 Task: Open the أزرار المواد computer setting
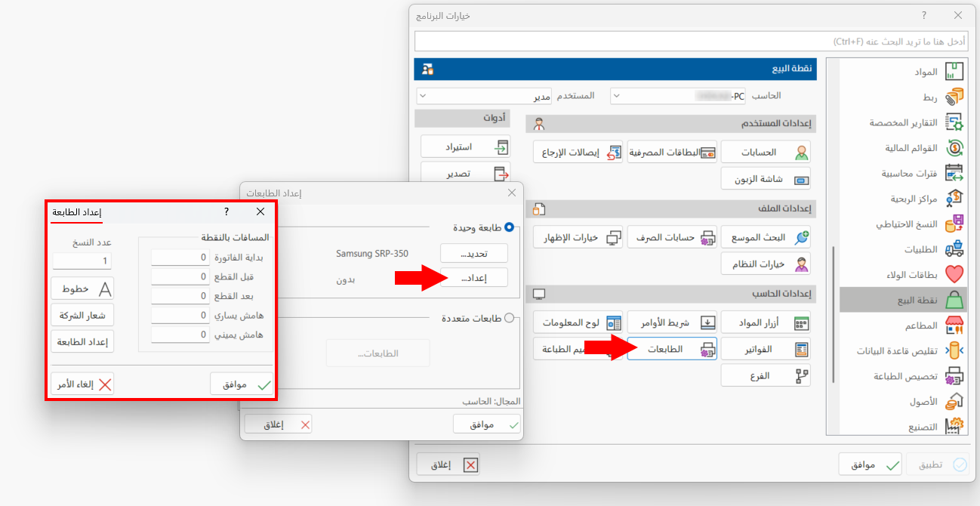tap(766, 323)
